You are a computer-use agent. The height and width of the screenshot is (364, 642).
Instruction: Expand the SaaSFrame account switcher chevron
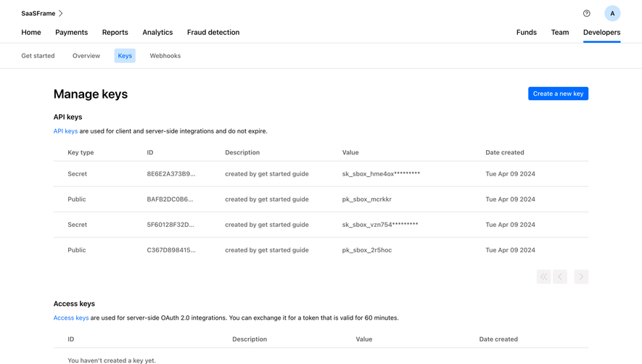[x=61, y=14]
